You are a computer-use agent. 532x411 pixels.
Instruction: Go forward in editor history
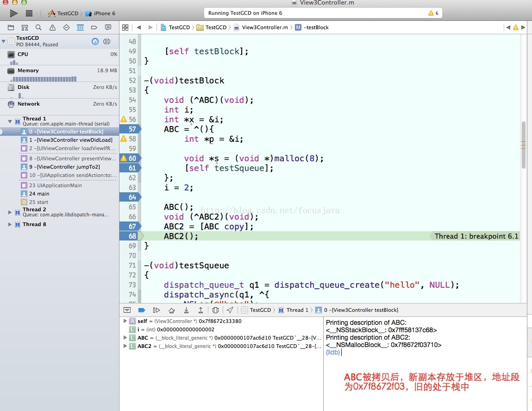click(150, 27)
